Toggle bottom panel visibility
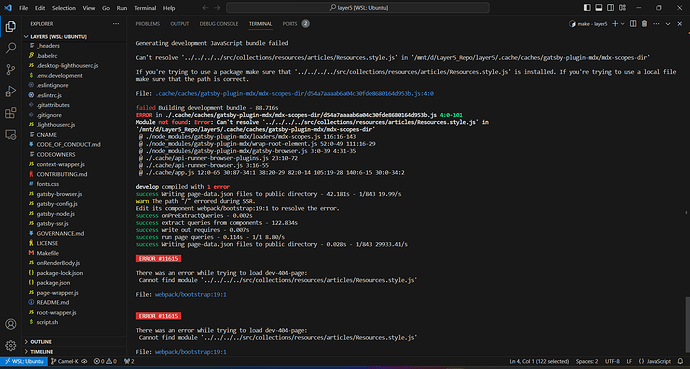Image resolution: width=690 pixels, height=369 pixels. point(598,8)
